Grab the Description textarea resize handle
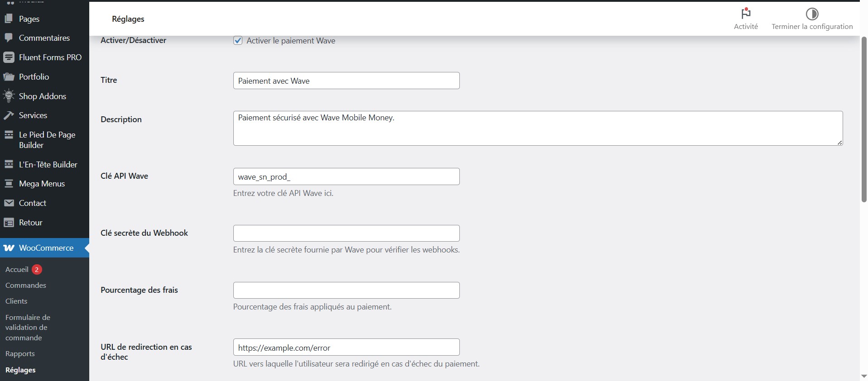Viewport: 868px width, 381px height. point(839,143)
